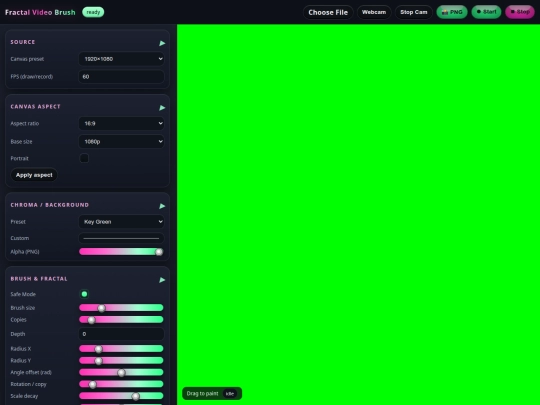Click the FPS input field
This screenshot has width=540, height=405.
click(x=121, y=77)
